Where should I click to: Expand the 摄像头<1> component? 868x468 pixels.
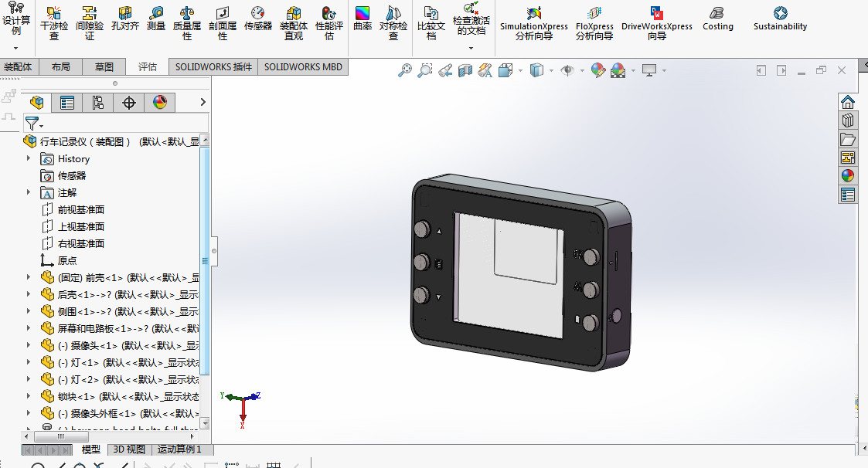coord(29,345)
